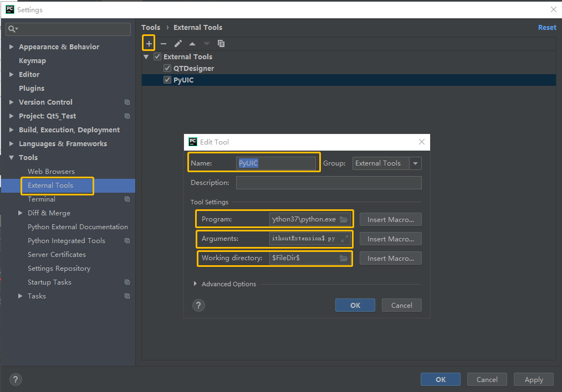The width and height of the screenshot is (562, 392).
Task: Click project-level icon beside Startup Tasks
Action: (x=127, y=282)
